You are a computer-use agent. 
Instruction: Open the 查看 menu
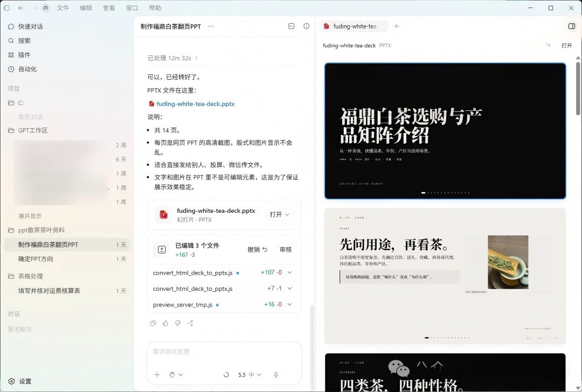point(109,8)
